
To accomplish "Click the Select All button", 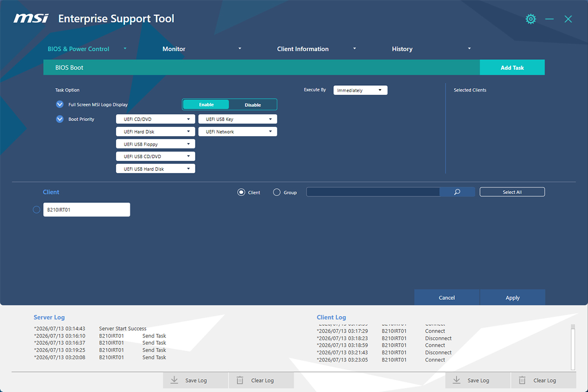I will (512, 192).
